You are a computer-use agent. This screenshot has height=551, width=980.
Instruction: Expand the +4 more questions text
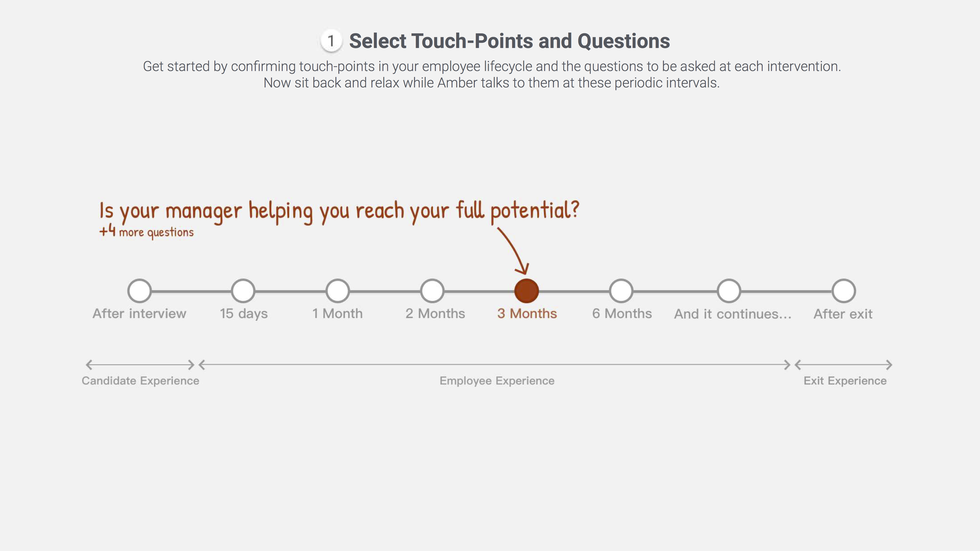[x=147, y=232]
